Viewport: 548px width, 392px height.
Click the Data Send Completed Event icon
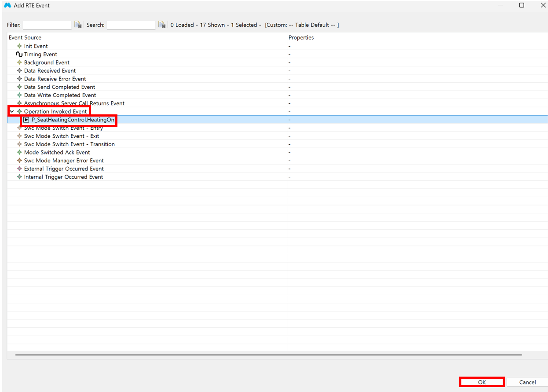pos(19,87)
